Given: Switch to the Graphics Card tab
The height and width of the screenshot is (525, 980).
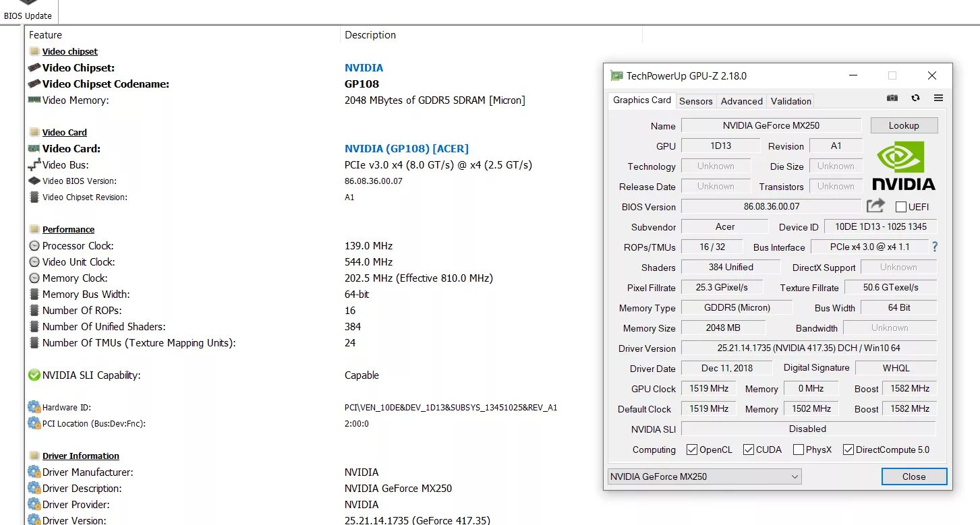Looking at the screenshot, I should pos(641,100).
